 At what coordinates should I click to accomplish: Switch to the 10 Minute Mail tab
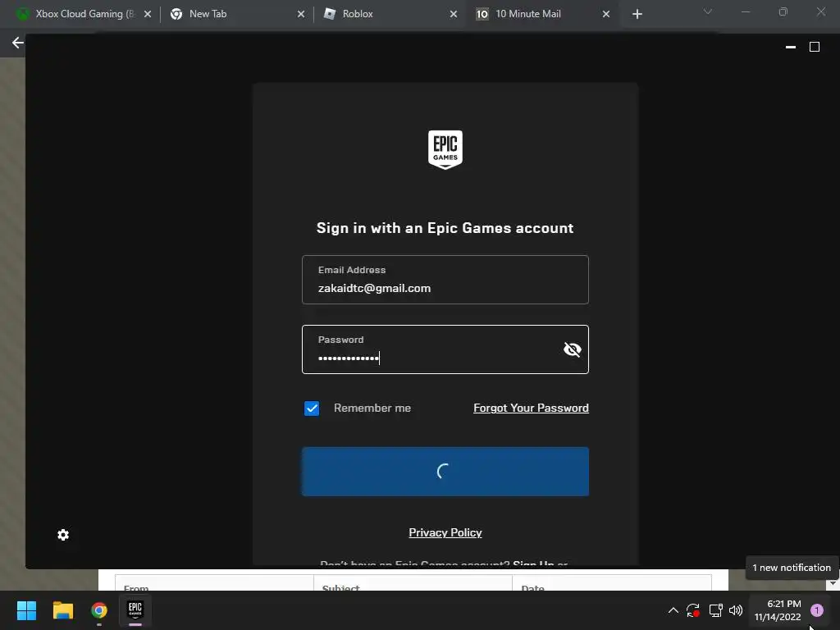[x=543, y=14]
